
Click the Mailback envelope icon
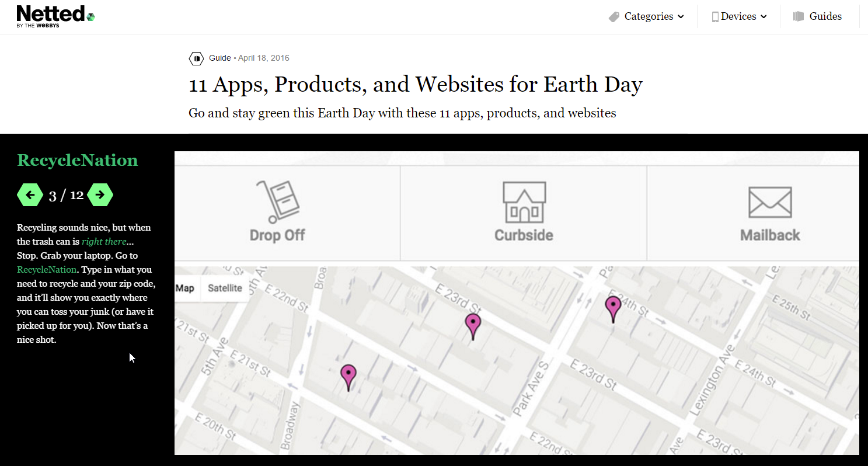pyautogui.click(x=770, y=202)
